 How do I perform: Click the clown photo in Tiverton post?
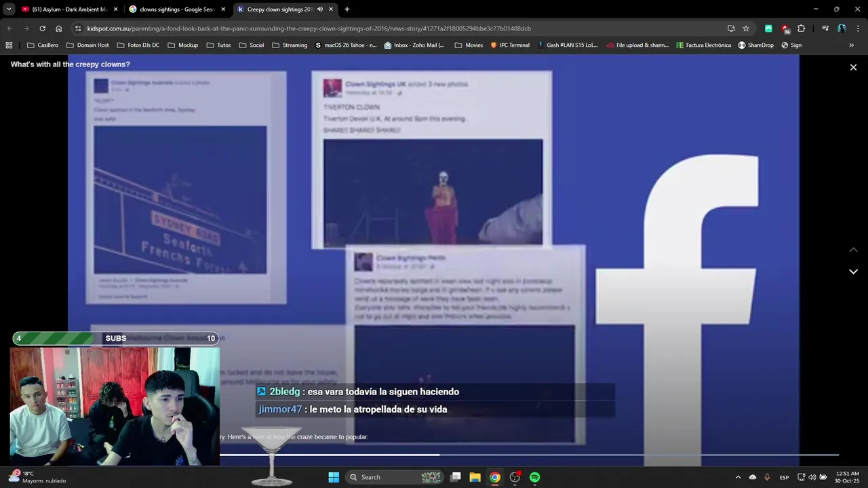coord(433,192)
